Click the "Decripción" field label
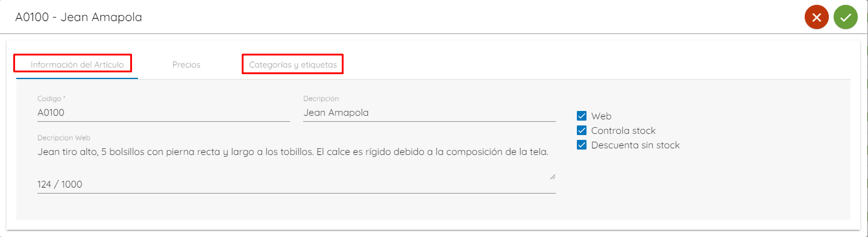 [x=321, y=98]
